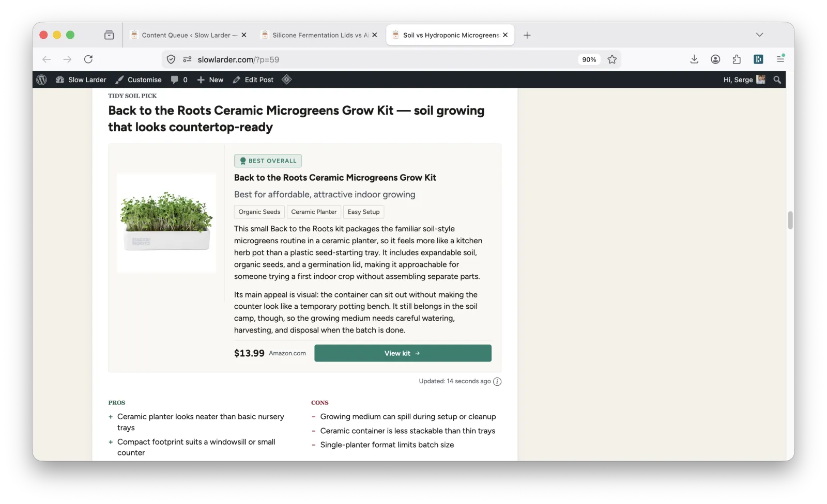The width and height of the screenshot is (827, 504).
Task: Close the Silicone Fermentation Lids tab
Action: pyautogui.click(x=375, y=35)
